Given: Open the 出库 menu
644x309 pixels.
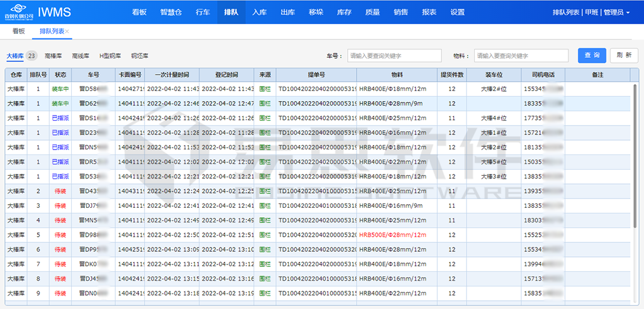Looking at the screenshot, I should coord(287,13).
